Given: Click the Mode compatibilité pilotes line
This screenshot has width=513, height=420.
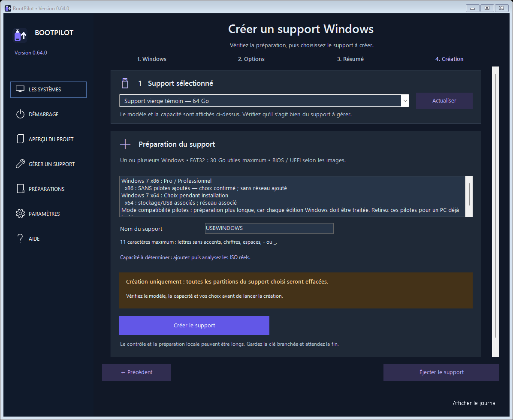Looking at the screenshot, I should pyautogui.click(x=290, y=210).
